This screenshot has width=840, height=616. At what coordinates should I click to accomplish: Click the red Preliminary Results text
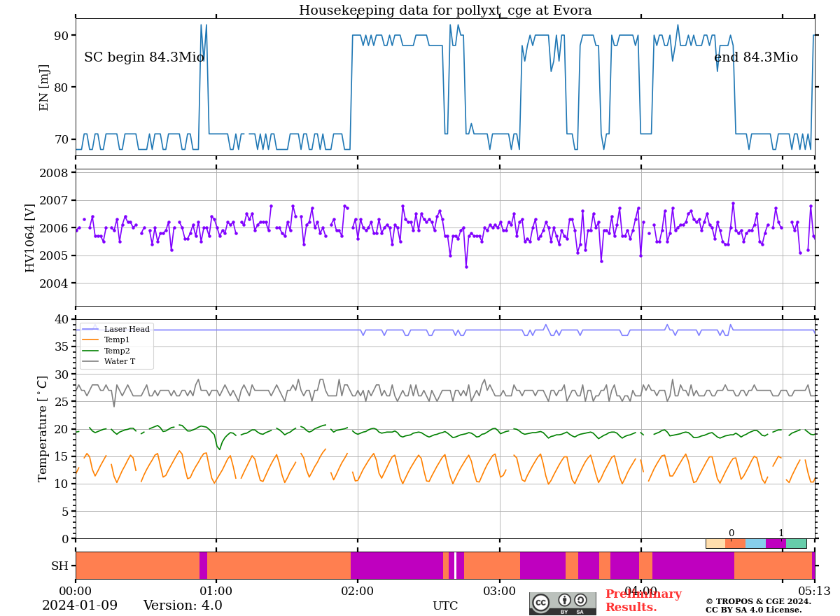pyautogui.click(x=643, y=601)
